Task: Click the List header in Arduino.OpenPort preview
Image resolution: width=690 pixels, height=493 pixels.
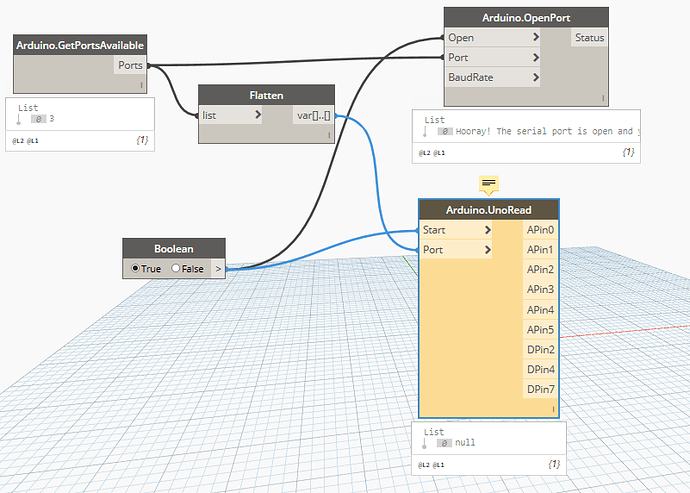Action: [434, 120]
